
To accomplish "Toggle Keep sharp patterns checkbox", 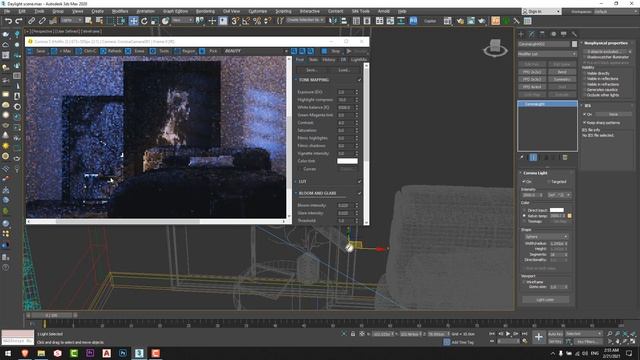I will 584,122.
